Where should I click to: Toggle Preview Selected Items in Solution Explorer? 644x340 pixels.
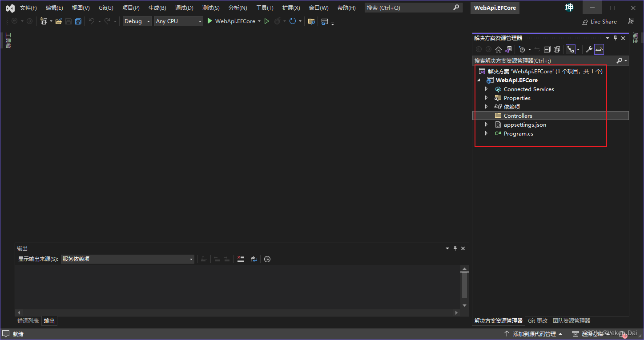(x=599, y=49)
